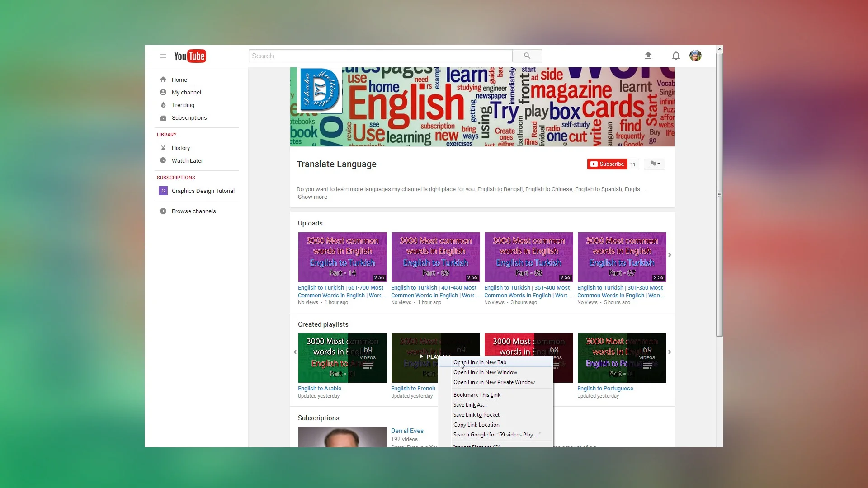Click the Graphics Design Tutorial channel icon
Image resolution: width=868 pixels, height=488 pixels.
[x=163, y=191]
